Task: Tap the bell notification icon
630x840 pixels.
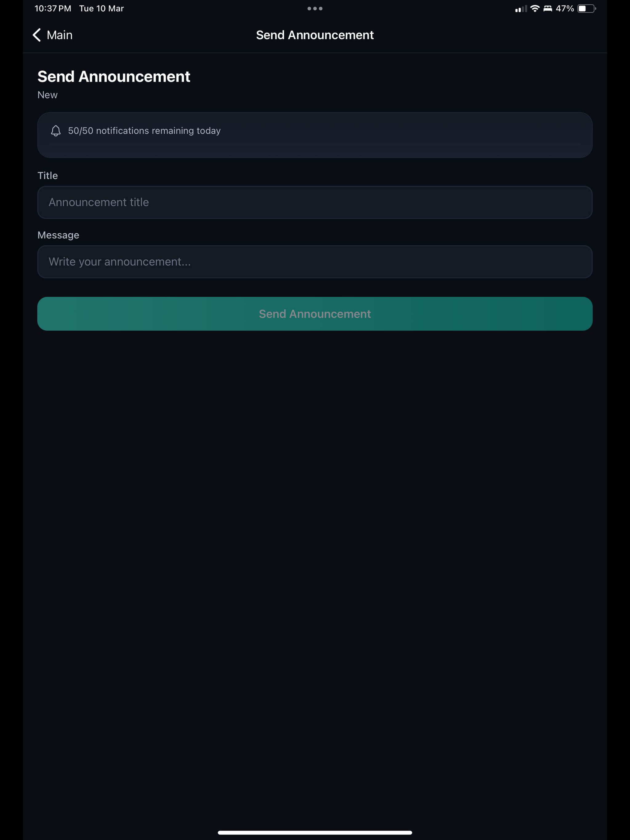Action: point(56,131)
